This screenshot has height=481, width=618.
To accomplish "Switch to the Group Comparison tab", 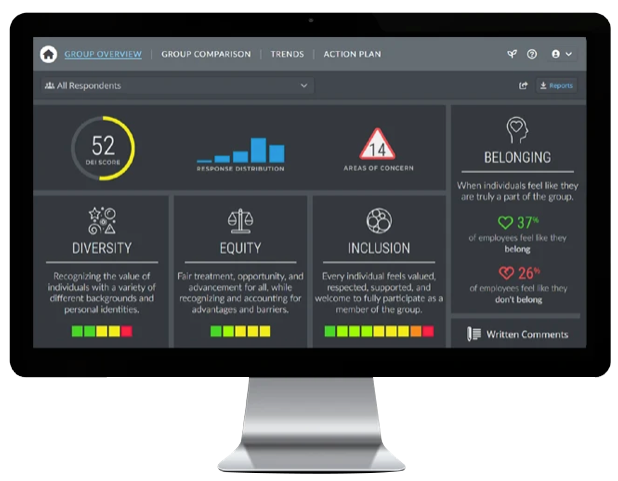I will click(x=206, y=54).
